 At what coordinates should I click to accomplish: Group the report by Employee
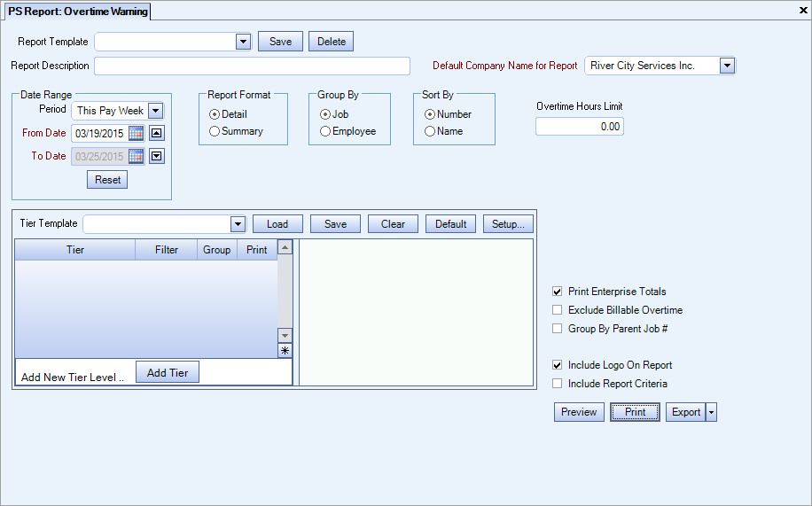coord(325,131)
